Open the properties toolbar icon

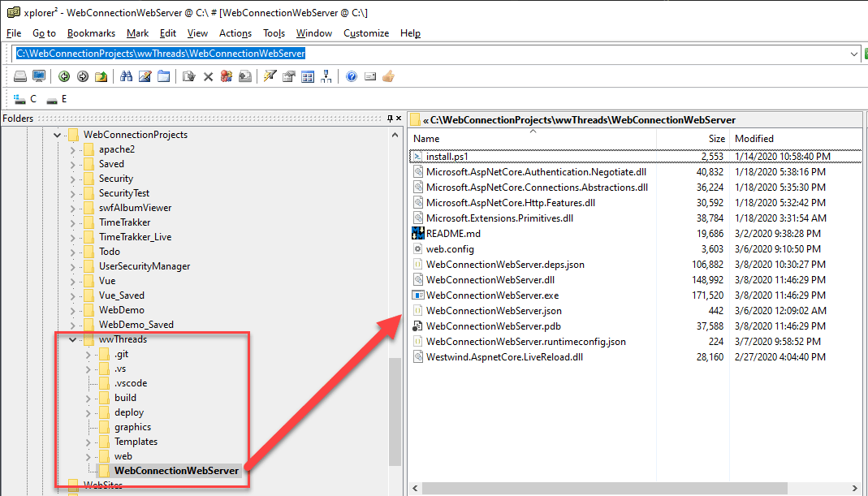coord(288,76)
